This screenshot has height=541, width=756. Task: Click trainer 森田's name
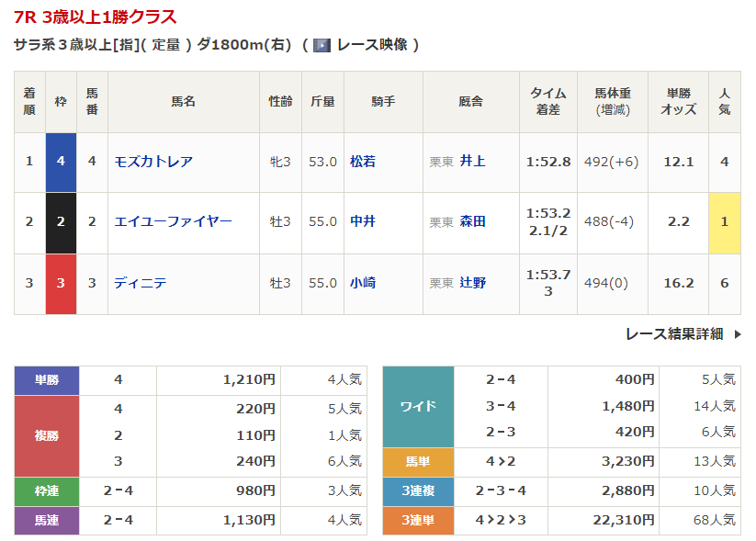tap(473, 221)
